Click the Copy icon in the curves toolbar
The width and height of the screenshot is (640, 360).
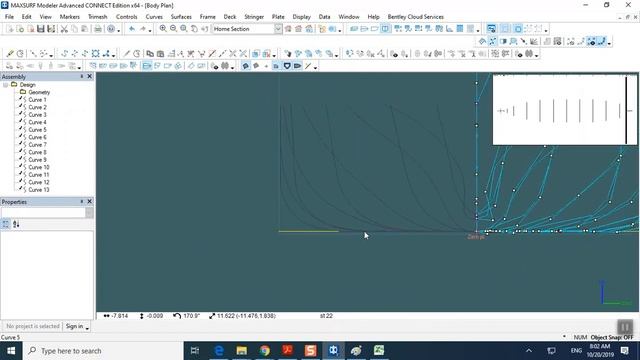pyautogui.click(x=150, y=53)
